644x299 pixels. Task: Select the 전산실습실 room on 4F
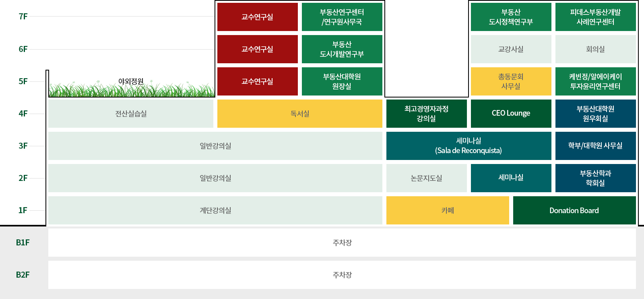point(131,114)
